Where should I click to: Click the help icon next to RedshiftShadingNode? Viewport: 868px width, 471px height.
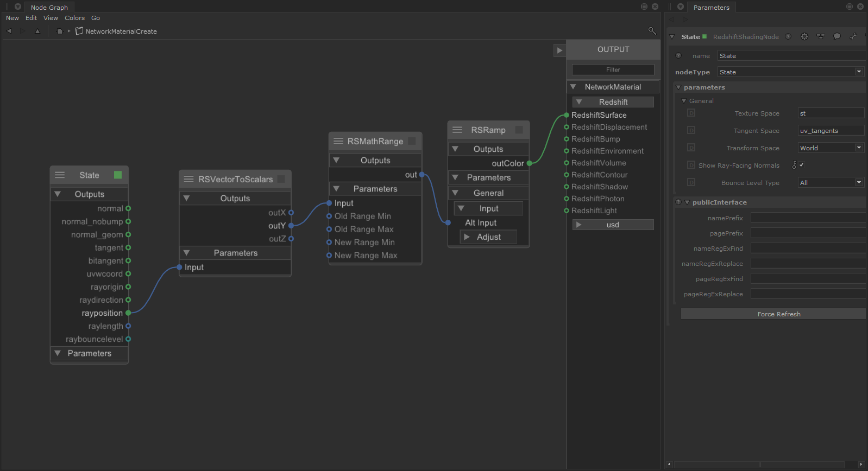(788, 37)
